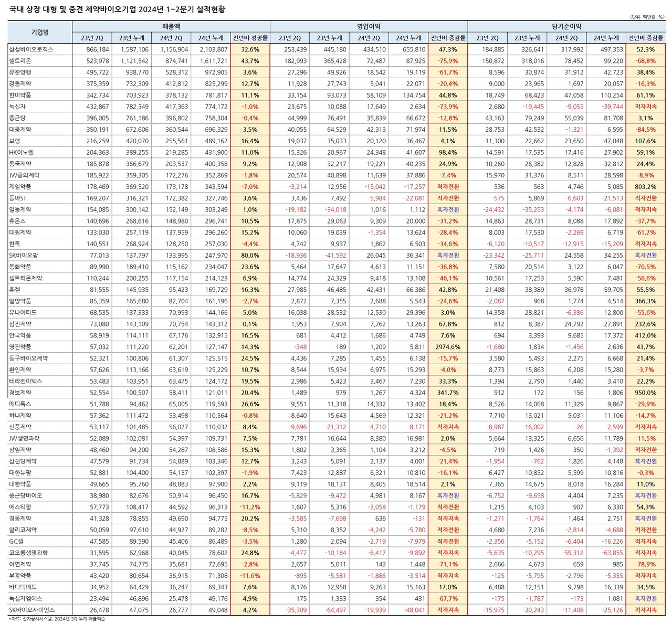Viewport: 672px width, 624px height.
Task: Select the SK바이오사이언스 row label
Action: point(31,610)
